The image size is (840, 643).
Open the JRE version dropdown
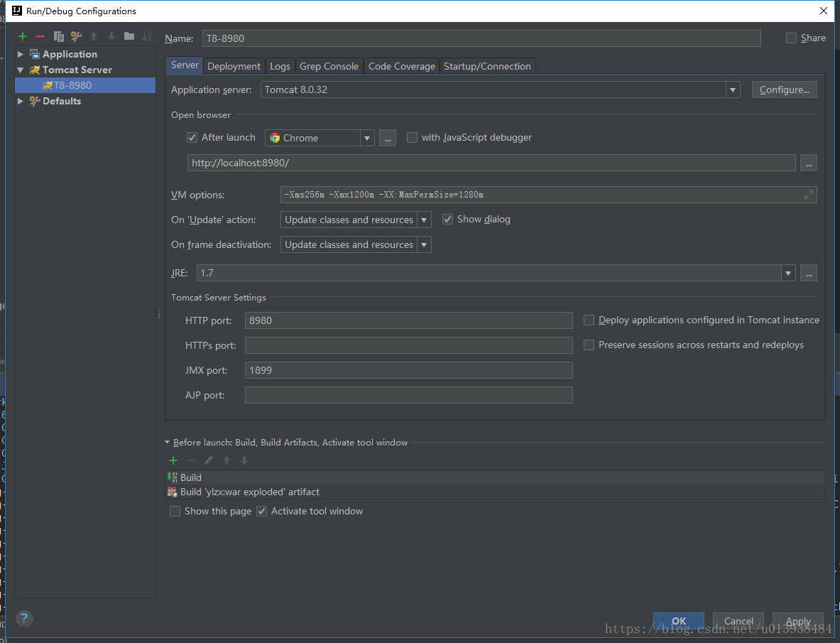[x=788, y=274]
